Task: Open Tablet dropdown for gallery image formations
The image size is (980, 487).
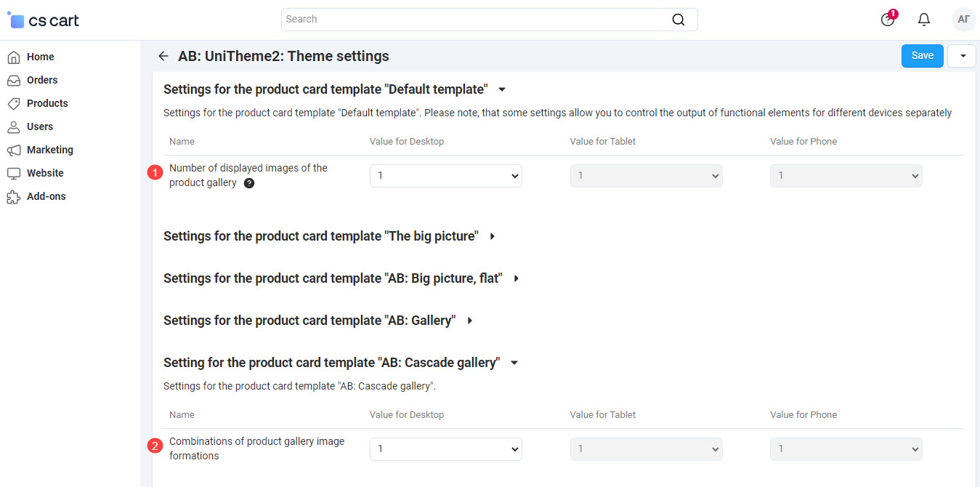Action: point(647,449)
